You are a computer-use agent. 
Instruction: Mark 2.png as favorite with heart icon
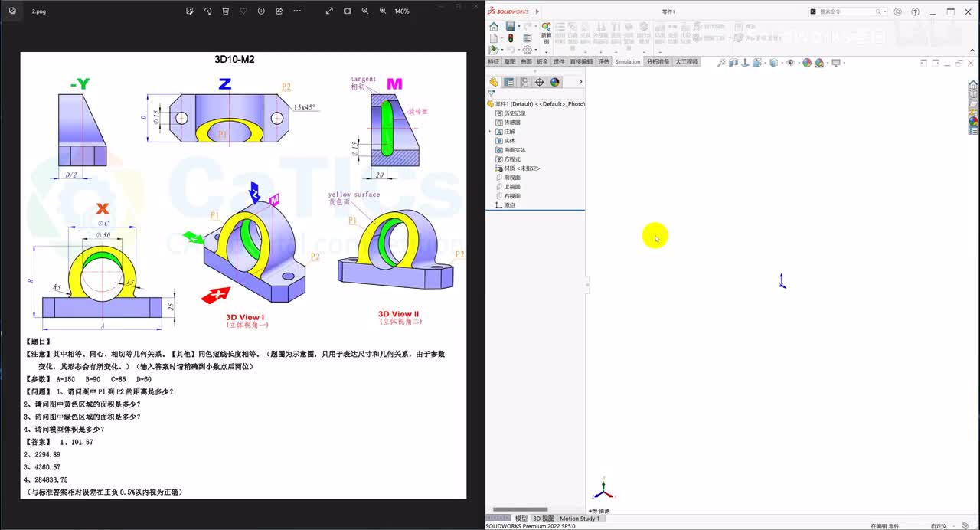coord(243,11)
